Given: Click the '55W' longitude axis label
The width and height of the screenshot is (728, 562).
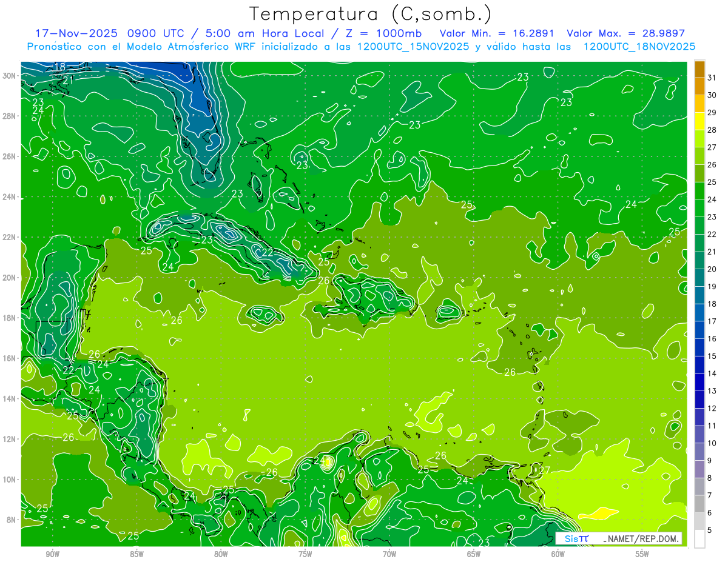Looking at the screenshot, I should tap(642, 554).
